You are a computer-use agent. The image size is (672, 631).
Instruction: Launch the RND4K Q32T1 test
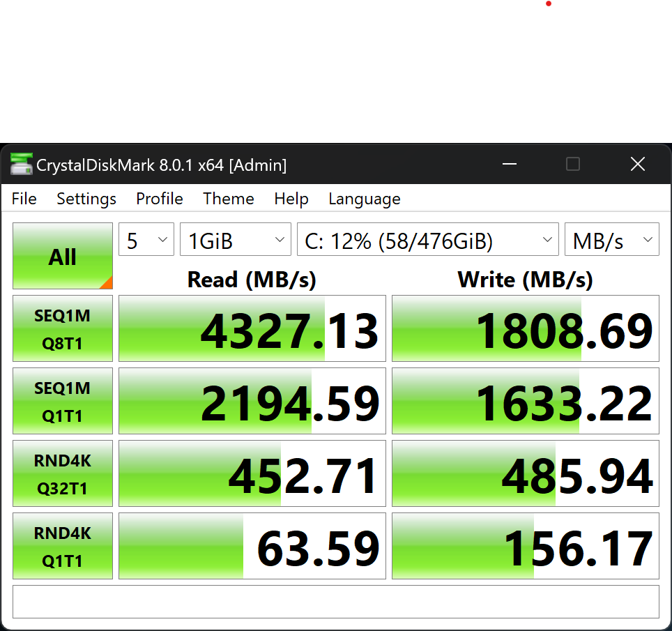[x=63, y=473]
